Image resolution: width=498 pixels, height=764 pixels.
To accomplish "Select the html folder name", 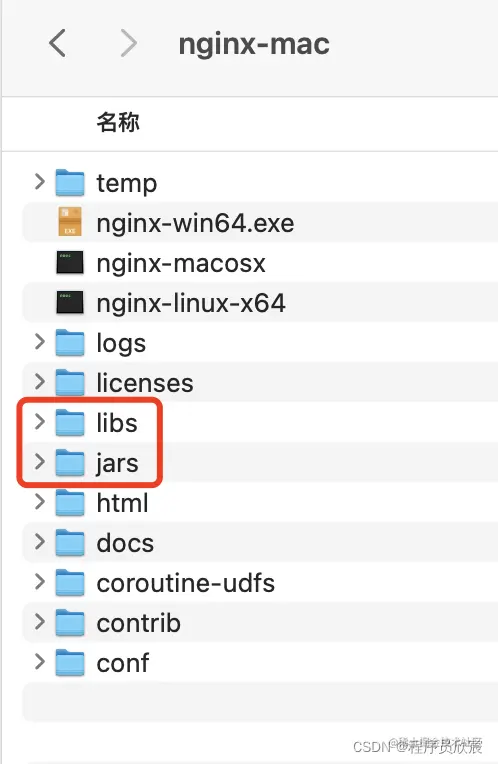I will (122, 502).
